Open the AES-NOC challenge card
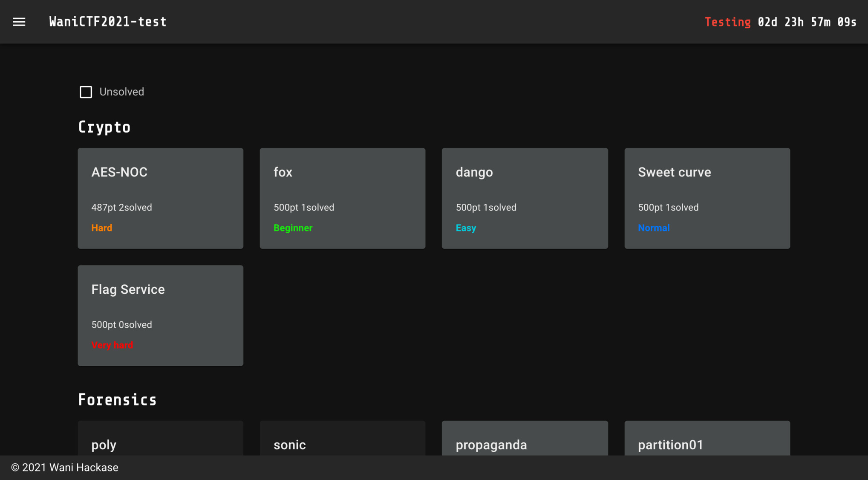 (160, 198)
